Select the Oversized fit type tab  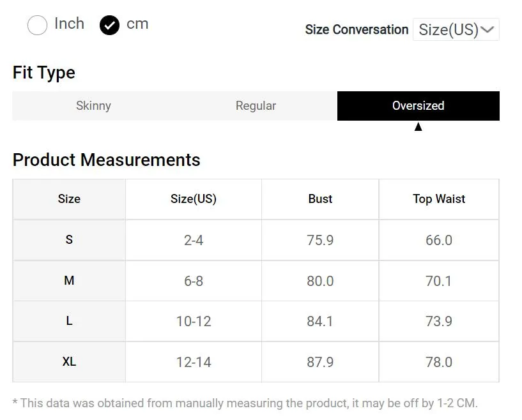[x=418, y=106]
